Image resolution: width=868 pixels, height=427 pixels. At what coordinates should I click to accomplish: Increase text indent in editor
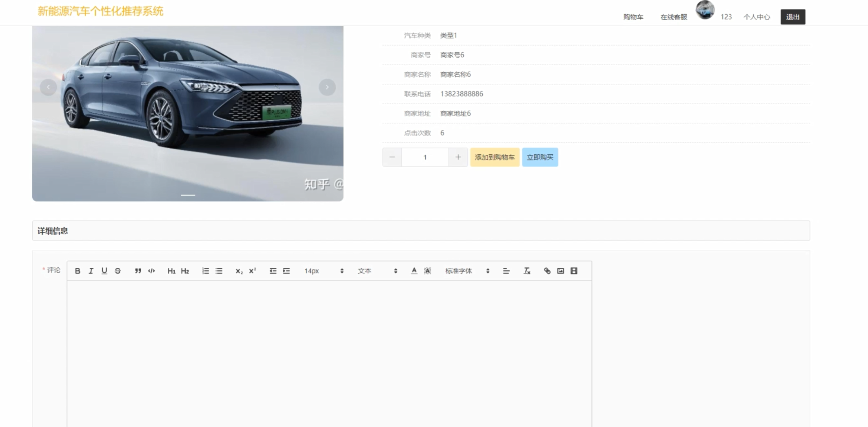click(x=286, y=271)
